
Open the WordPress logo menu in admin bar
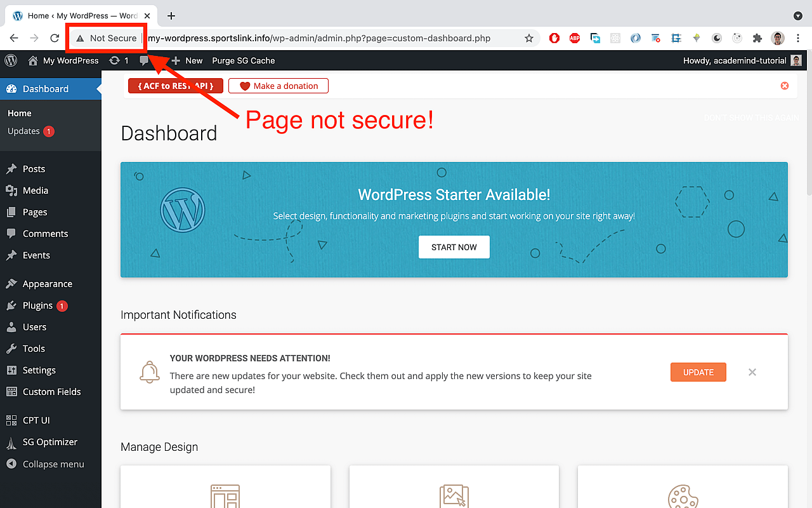(10, 60)
